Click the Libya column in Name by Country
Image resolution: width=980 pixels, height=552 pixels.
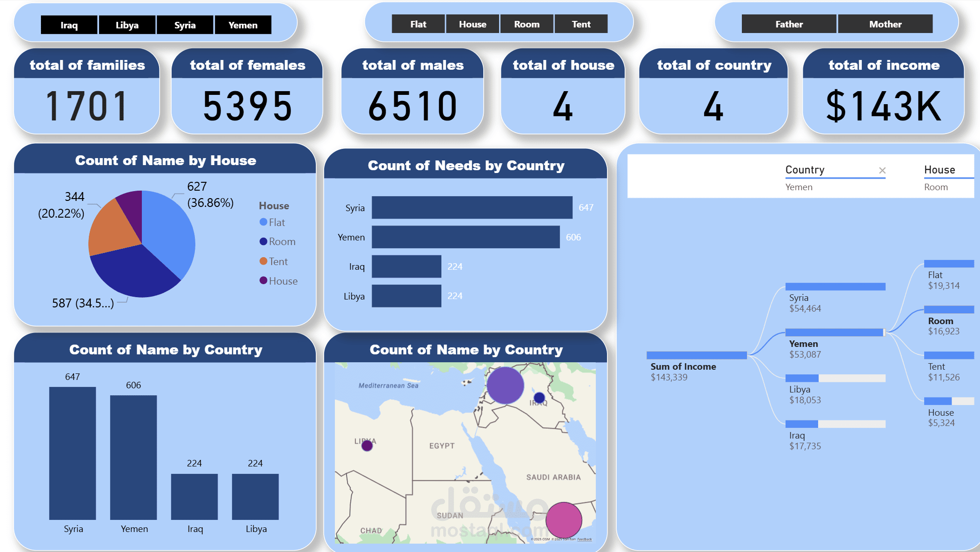(x=255, y=497)
